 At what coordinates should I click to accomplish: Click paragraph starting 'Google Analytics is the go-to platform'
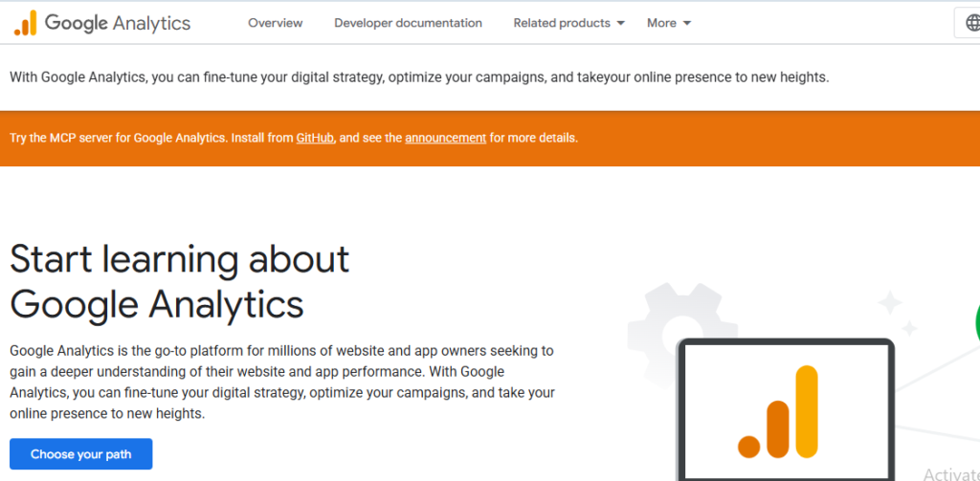[282, 382]
